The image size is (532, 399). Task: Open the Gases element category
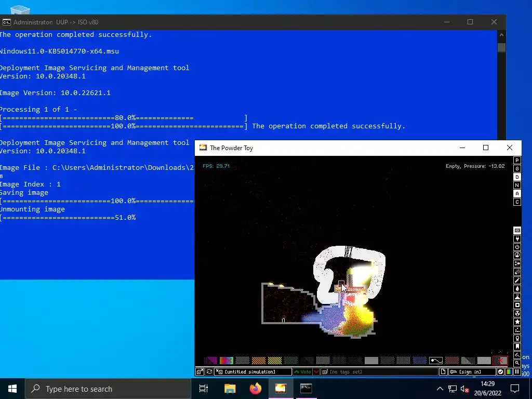coord(517,280)
